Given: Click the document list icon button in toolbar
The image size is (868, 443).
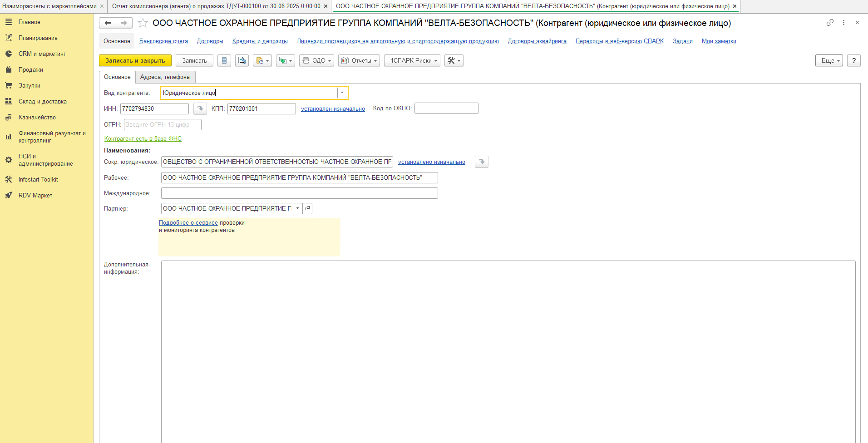Looking at the screenshot, I should tap(224, 60).
